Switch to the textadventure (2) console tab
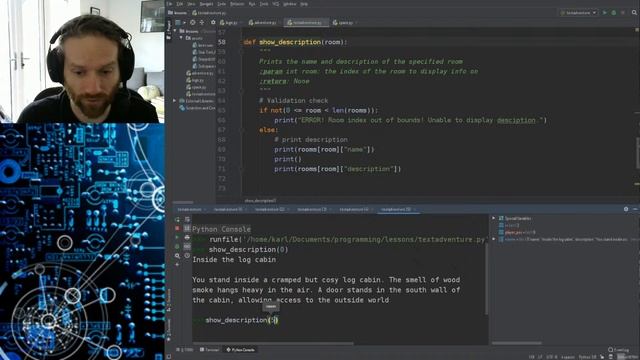 point(269,209)
